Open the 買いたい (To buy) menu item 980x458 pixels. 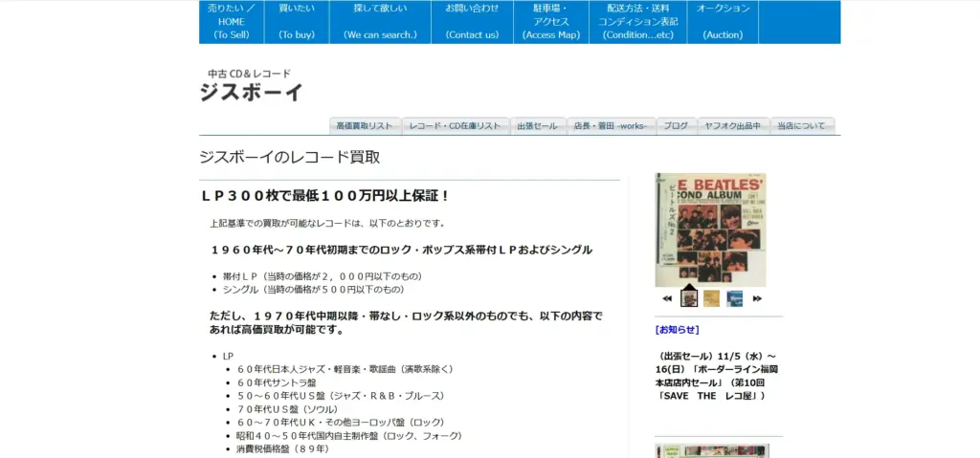(x=297, y=22)
